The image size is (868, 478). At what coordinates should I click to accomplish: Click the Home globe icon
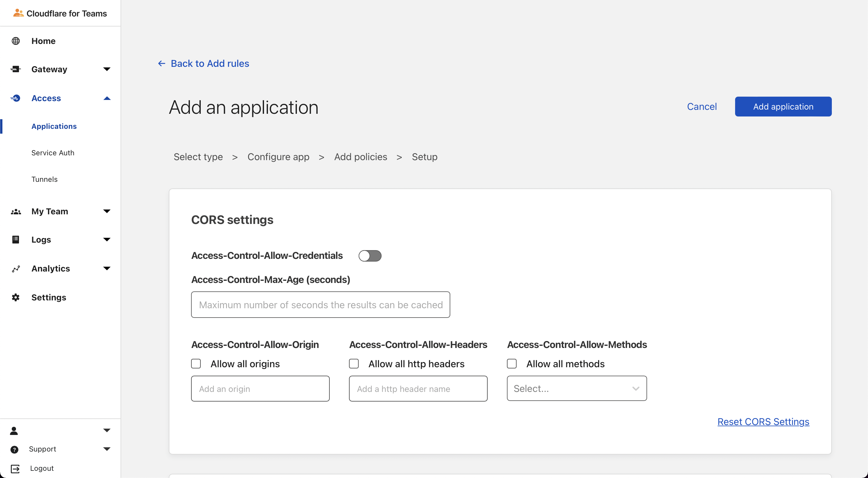coord(16,41)
